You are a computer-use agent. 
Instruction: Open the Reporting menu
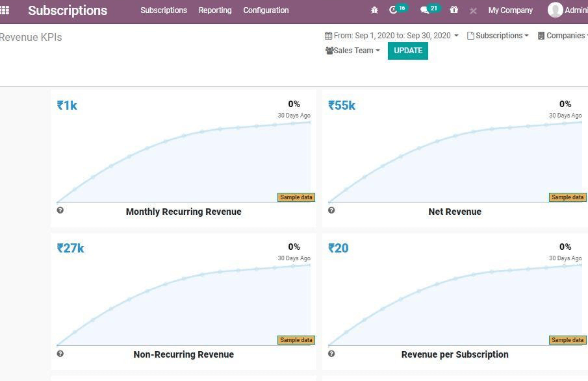click(x=215, y=10)
